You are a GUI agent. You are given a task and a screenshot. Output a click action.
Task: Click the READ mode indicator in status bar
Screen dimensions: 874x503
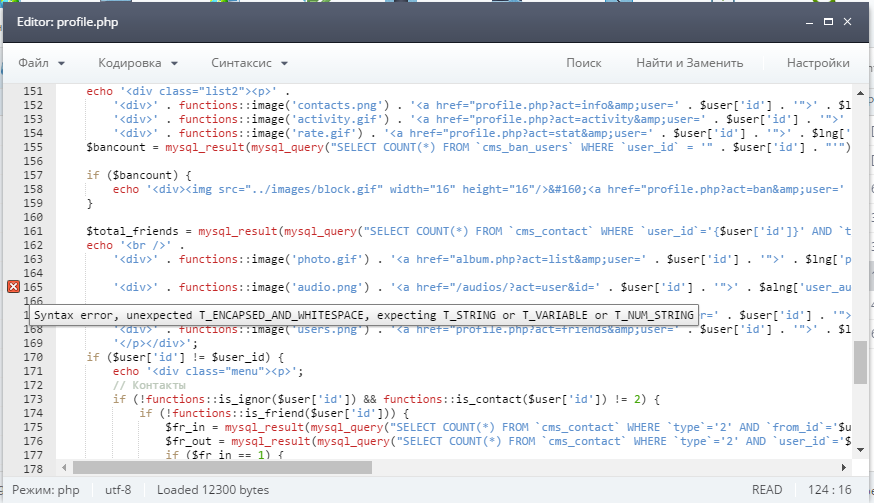point(766,490)
